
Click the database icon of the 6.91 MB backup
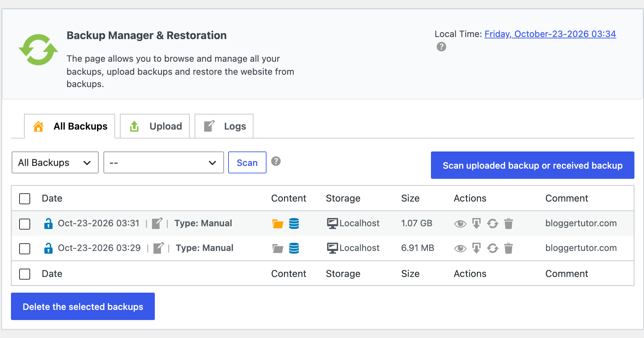pyautogui.click(x=294, y=248)
